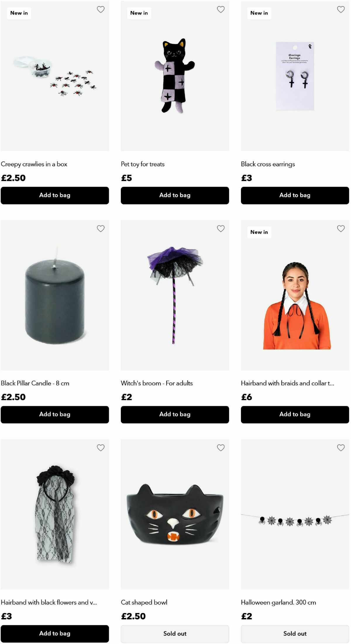Wishlist the Hairband with black flowers item
Image resolution: width=351 pixels, height=644 pixels.
pos(101,448)
